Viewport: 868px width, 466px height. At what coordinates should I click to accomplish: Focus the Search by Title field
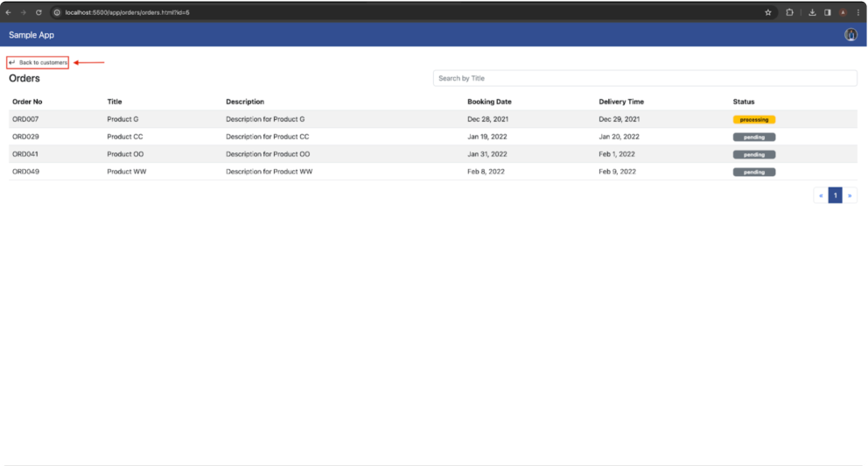(645, 78)
